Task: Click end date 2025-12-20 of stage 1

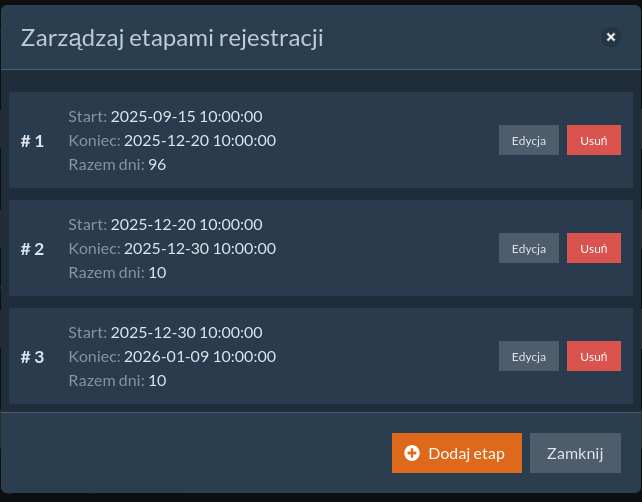Action: [x=199, y=141]
